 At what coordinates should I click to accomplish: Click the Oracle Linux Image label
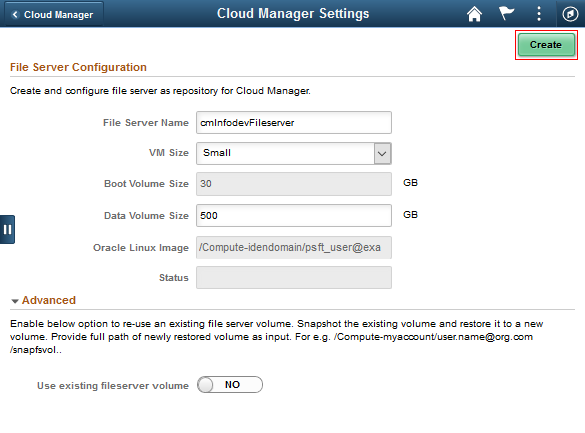coord(141,248)
